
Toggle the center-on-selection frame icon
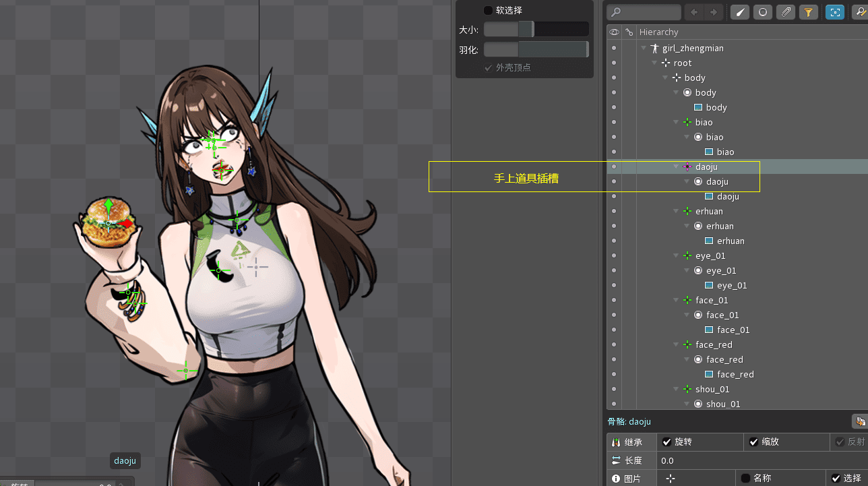[835, 12]
